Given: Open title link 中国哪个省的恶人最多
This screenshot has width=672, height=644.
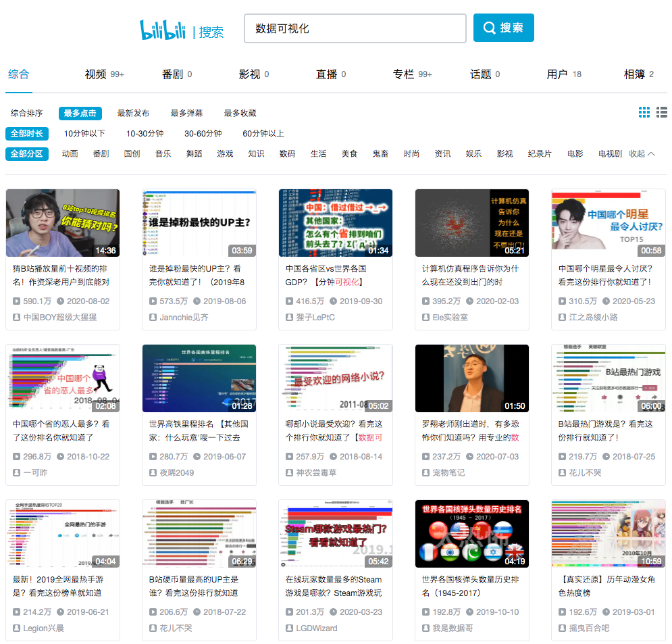Looking at the screenshot, I should 61,430.
